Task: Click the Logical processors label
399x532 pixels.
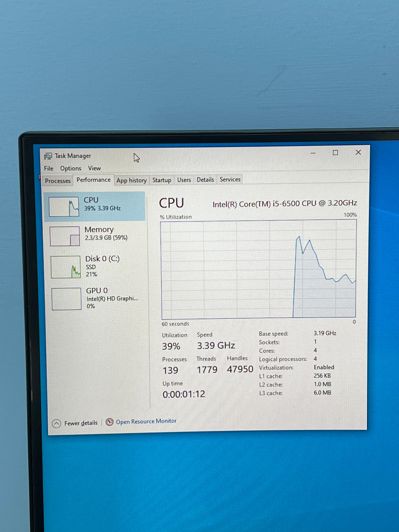Action: [283, 359]
